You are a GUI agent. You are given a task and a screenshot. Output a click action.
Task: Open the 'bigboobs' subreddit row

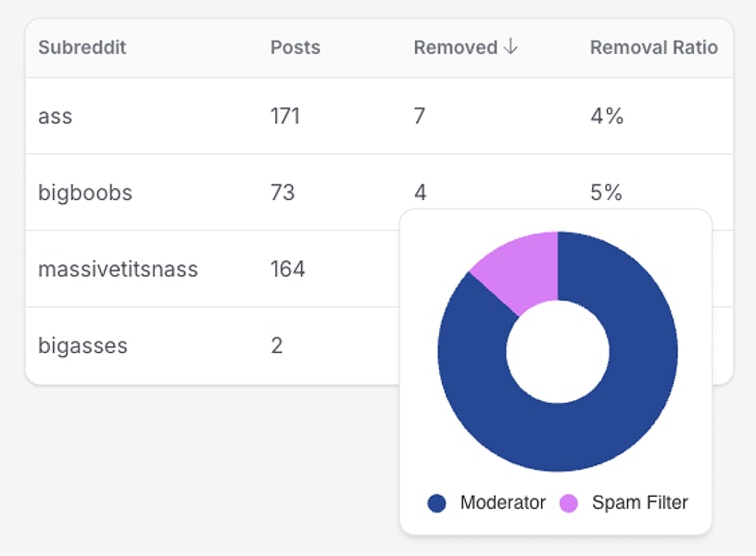(x=85, y=193)
